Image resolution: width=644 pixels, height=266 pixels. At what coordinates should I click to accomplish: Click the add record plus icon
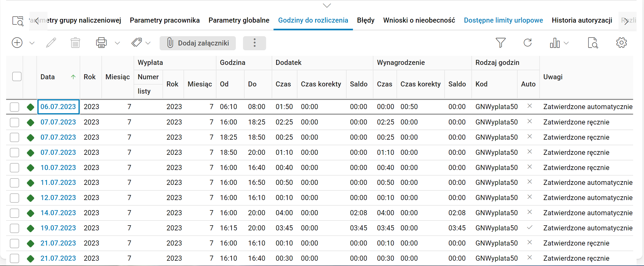[x=17, y=43]
